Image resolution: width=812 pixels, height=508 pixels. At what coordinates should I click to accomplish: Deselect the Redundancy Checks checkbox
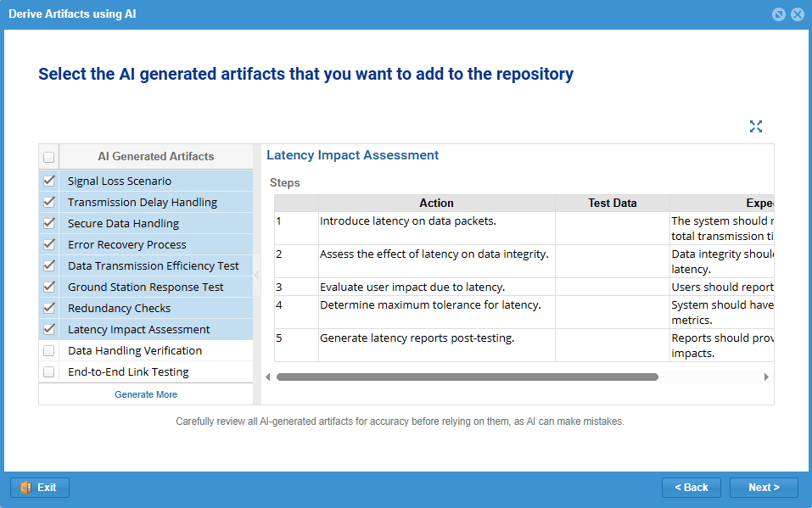[49, 308]
